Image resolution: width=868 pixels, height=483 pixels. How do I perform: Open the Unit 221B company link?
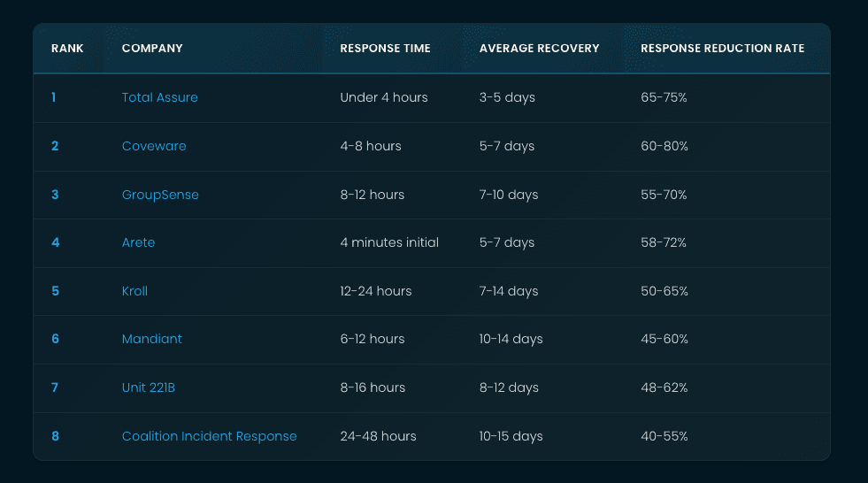coord(149,387)
